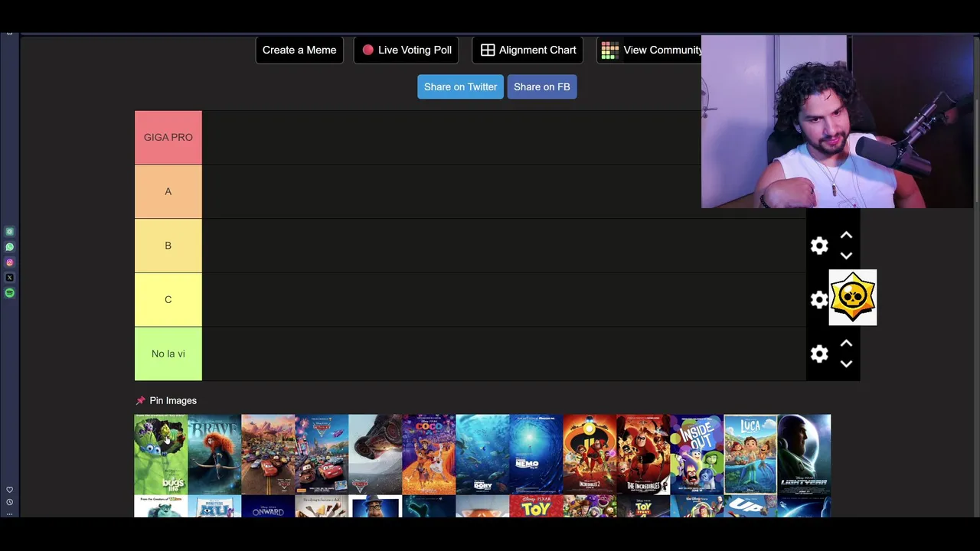Share tier list on Twitter
The height and width of the screenshot is (551, 980).
[460, 86]
